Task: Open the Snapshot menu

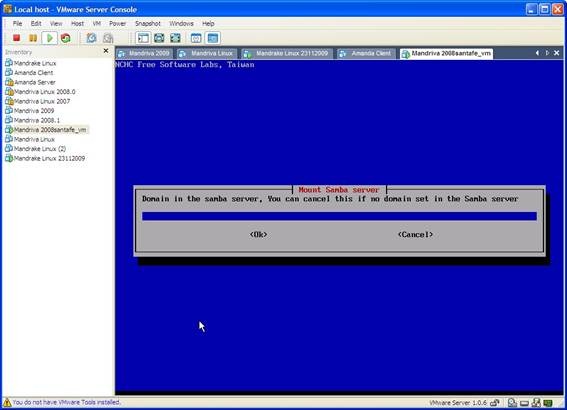Action: click(x=148, y=24)
